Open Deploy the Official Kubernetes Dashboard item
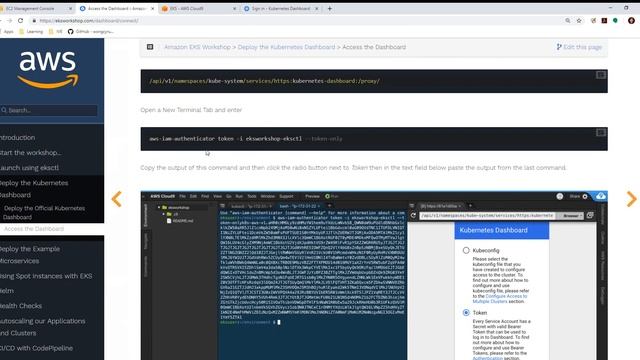Screen dimensions: 640x360 44,212
